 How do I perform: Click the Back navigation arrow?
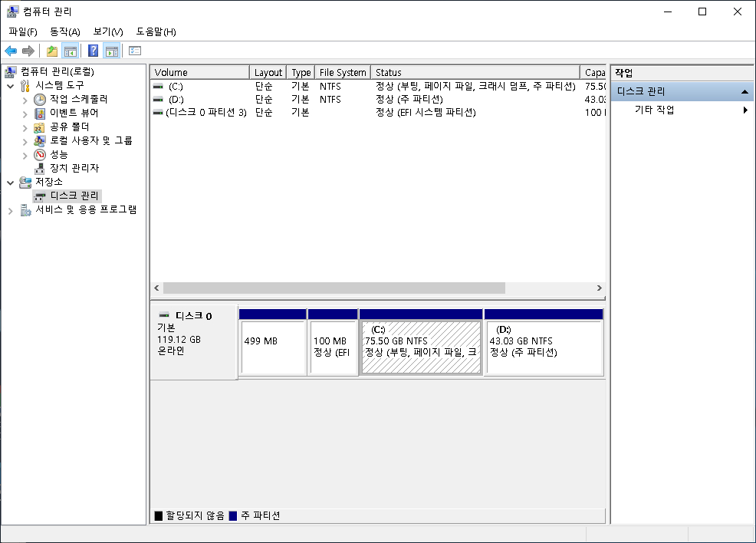tap(11, 51)
